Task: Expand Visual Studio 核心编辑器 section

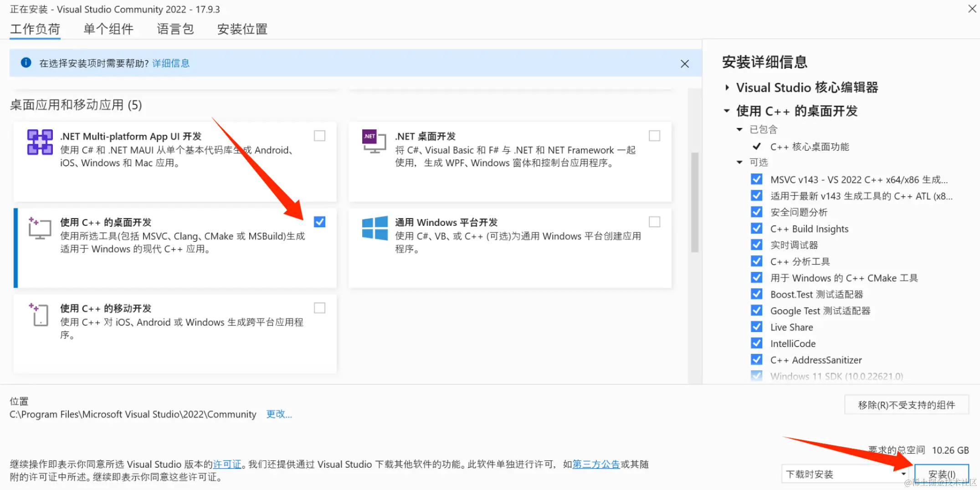Action: pyautogui.click(x=727, y=87)
